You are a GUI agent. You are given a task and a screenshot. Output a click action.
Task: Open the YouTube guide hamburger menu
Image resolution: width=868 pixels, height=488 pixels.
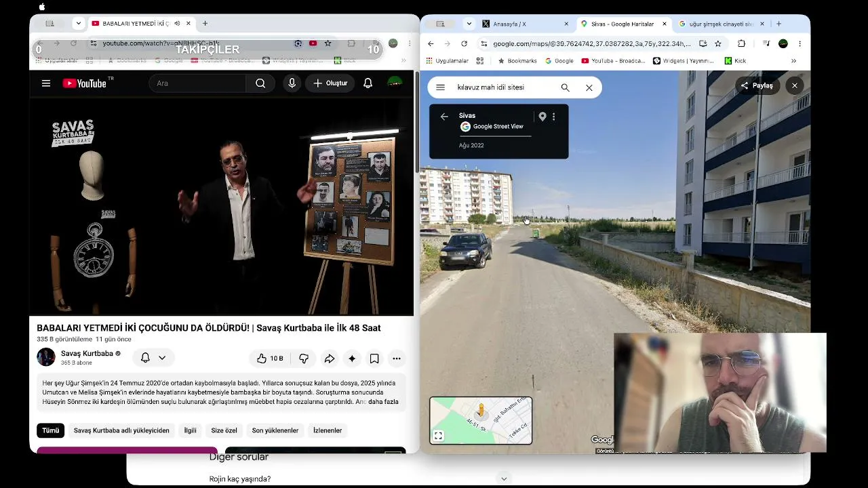(x=46, y=83)
